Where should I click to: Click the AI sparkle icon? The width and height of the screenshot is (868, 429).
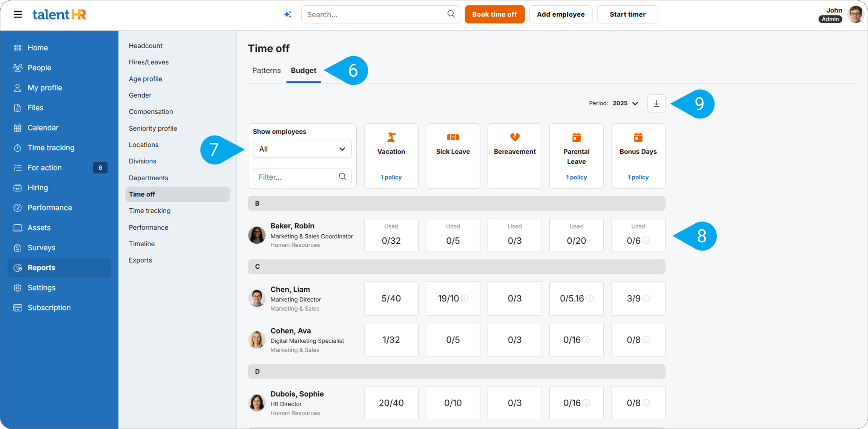[288, 14]
